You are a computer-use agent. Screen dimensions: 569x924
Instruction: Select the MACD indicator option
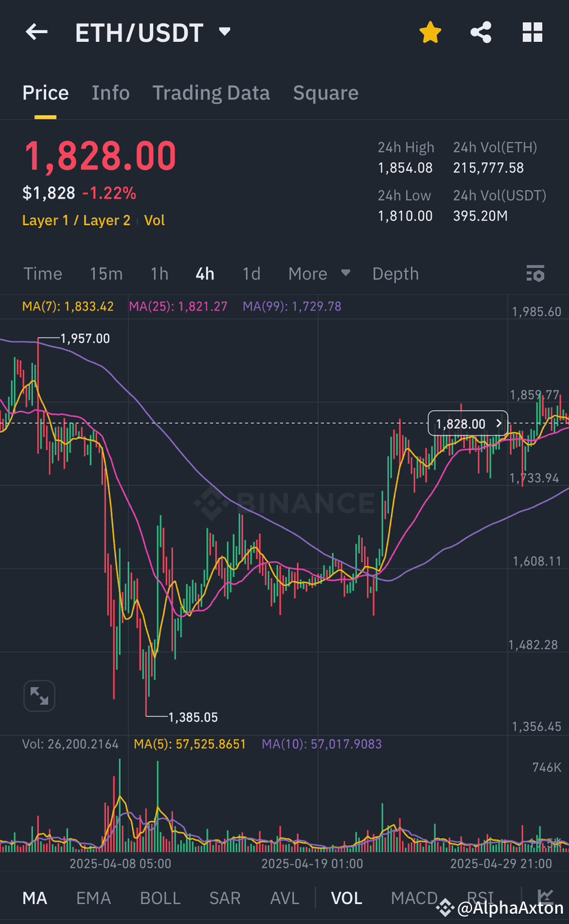414,898
